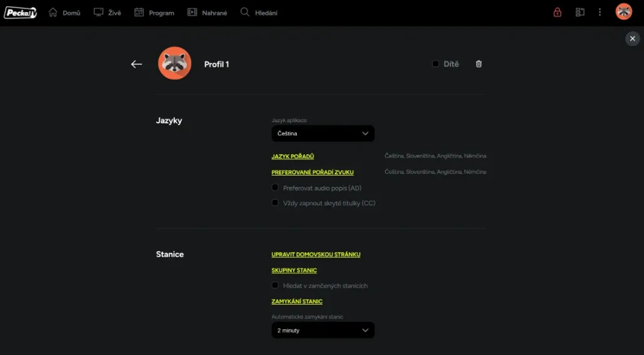Click the large Profil 1 raccoon avatar

(x=174, y=64)
